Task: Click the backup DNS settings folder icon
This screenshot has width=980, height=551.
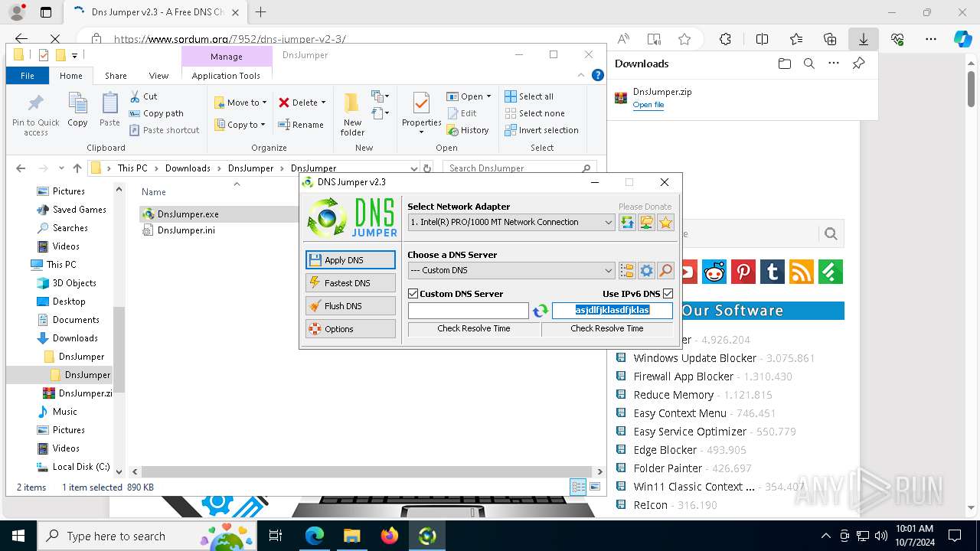Action: [647, 222]
